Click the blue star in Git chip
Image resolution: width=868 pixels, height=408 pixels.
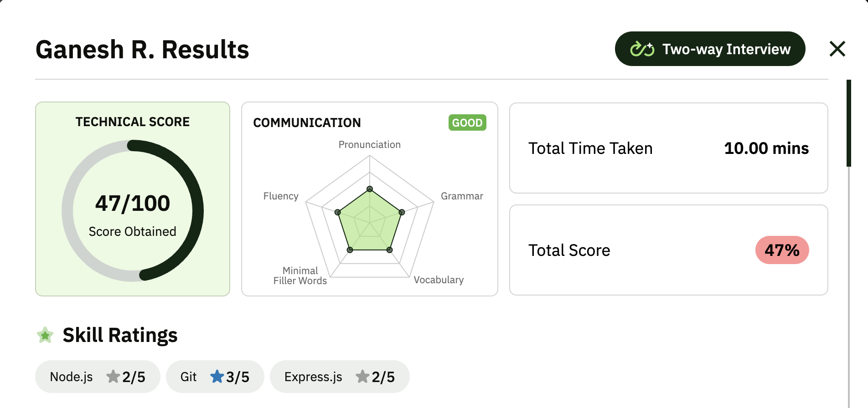pos(217,377)
